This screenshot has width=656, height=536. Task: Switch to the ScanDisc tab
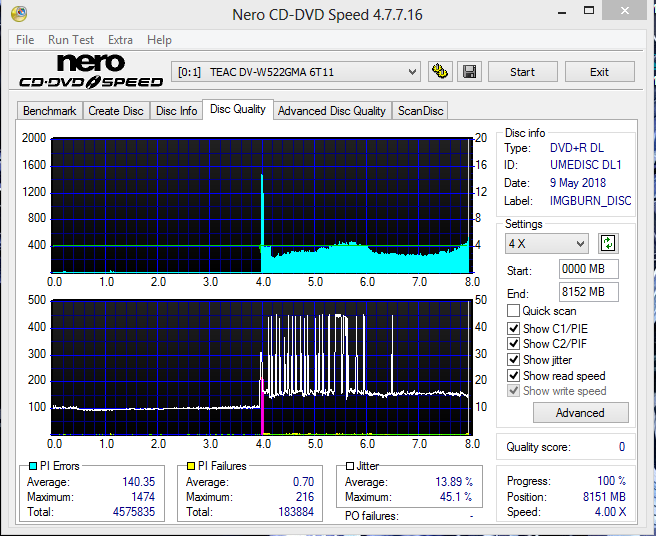pyautogui.click(x=420, y=111)
